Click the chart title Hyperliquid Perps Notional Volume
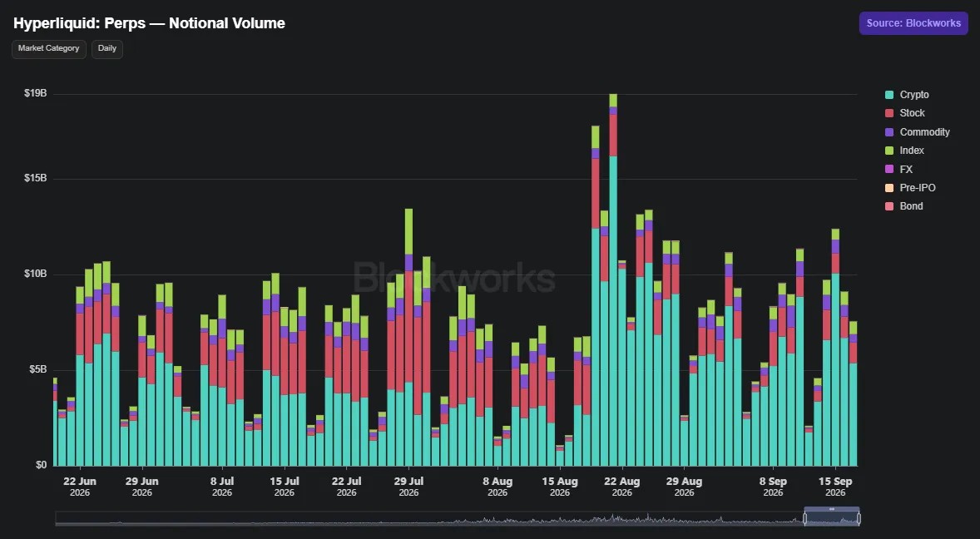The image size is (980, 539). coord(150,23)
